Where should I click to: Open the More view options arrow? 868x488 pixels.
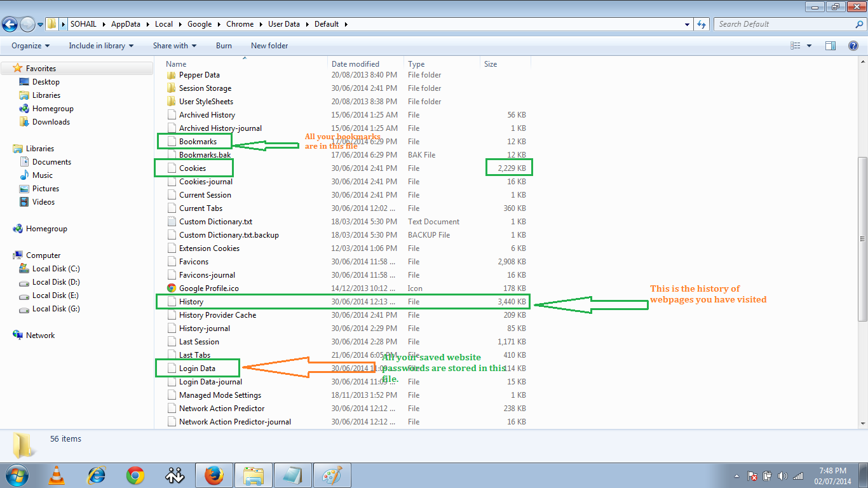click(x=809, y=46)
